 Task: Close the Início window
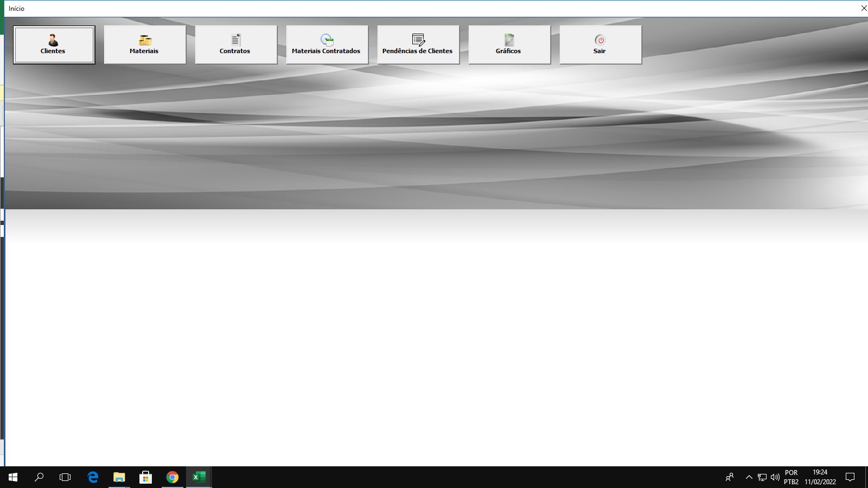coord(864,8)
